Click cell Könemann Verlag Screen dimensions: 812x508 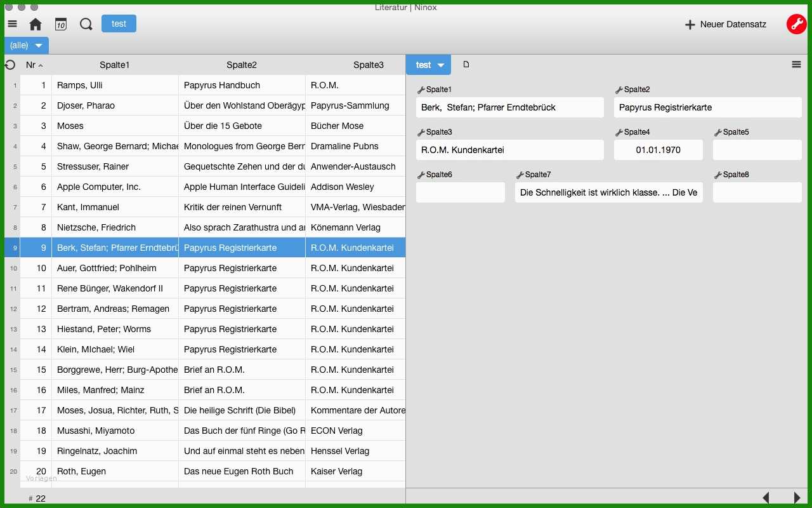[355, 227]
